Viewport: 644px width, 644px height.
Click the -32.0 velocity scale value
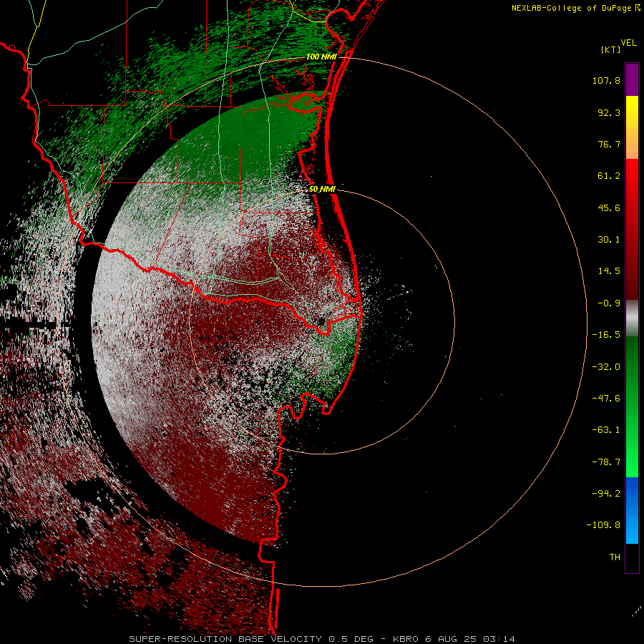point(606,367)
